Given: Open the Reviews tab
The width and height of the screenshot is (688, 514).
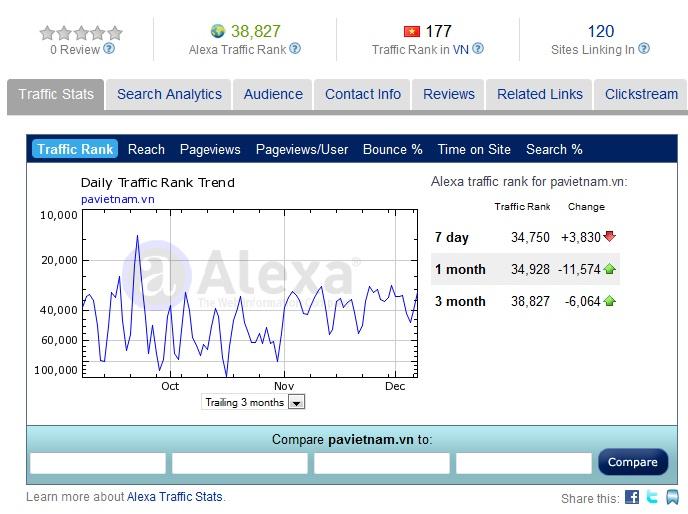Looking at the screenshot, I should point(448,94).
